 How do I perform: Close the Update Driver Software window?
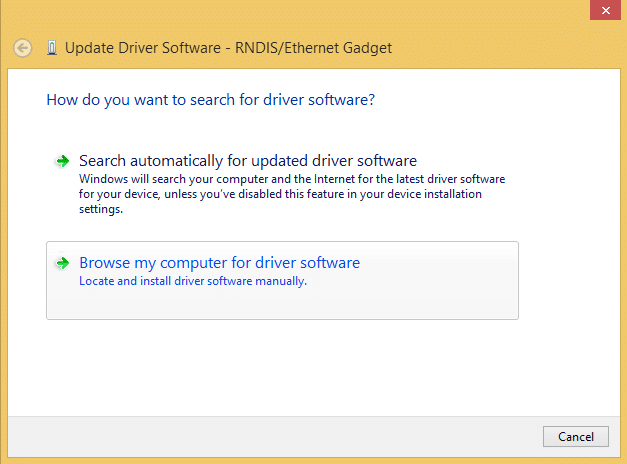(x=603, y=9)
